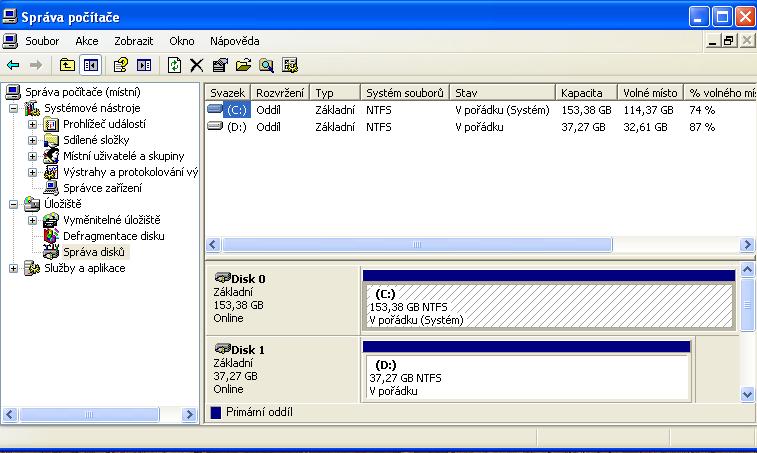This screenshot has height=453, width=757.
Task: Click the action pane toolbar icon beside Help
Action: point(144,65)
